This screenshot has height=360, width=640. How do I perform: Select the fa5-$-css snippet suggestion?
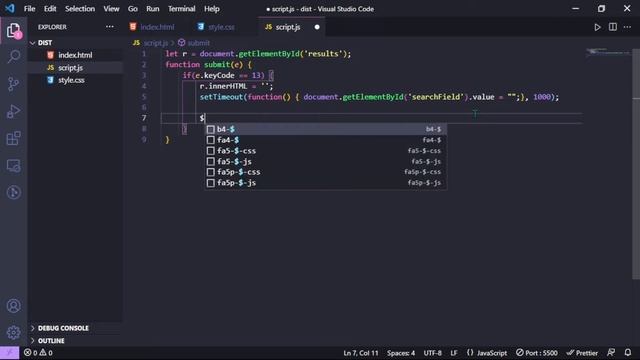[325, 151]
